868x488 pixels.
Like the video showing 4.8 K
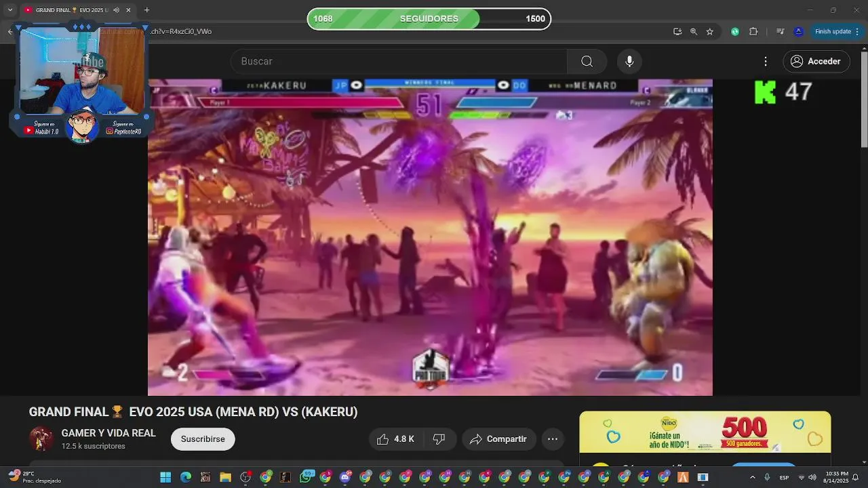pos(395,439)
